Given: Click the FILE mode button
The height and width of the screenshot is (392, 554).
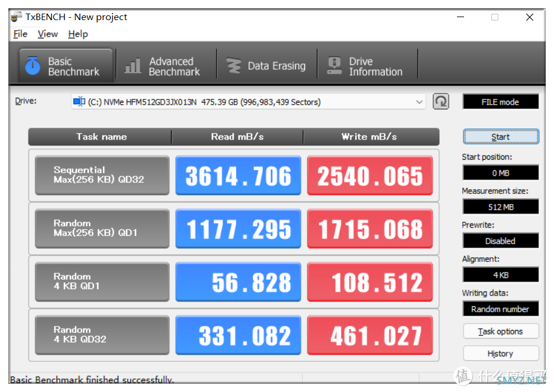Looking at the screenshot, I should 501,102.
